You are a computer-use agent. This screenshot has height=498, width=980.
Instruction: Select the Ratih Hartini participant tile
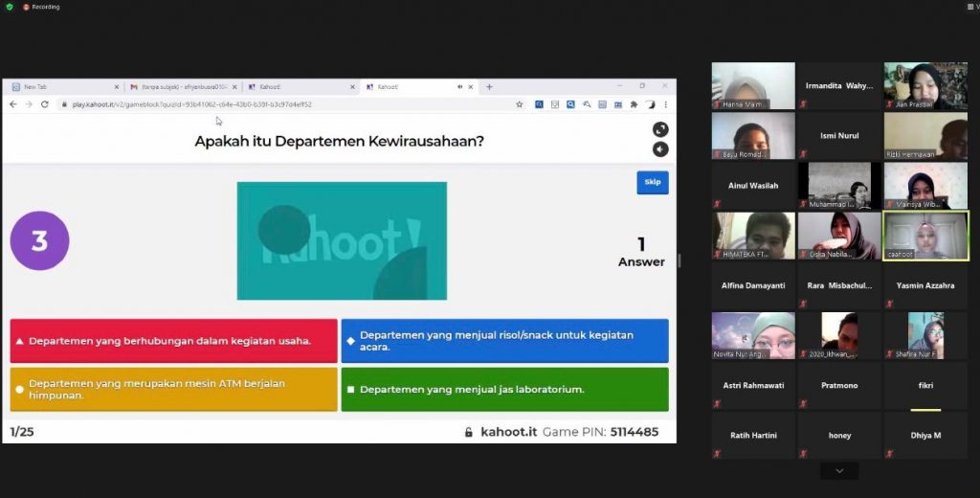pos(753,436)
